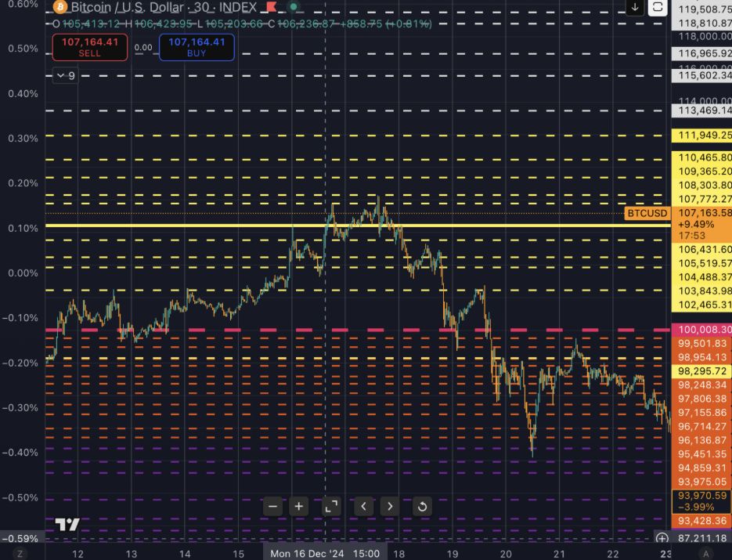Open the 30-minute timeframe label

tap(203, 8)
